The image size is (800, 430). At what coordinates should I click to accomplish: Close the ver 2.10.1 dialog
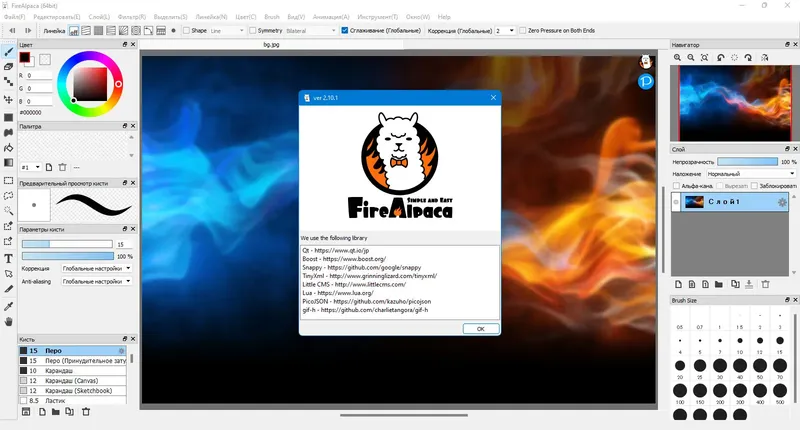tap(493, 97)
